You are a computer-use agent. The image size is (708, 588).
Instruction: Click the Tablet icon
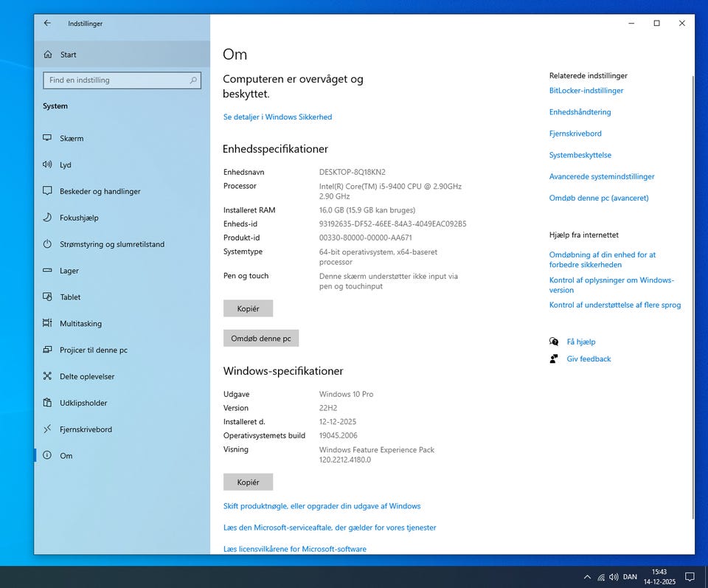47,297
